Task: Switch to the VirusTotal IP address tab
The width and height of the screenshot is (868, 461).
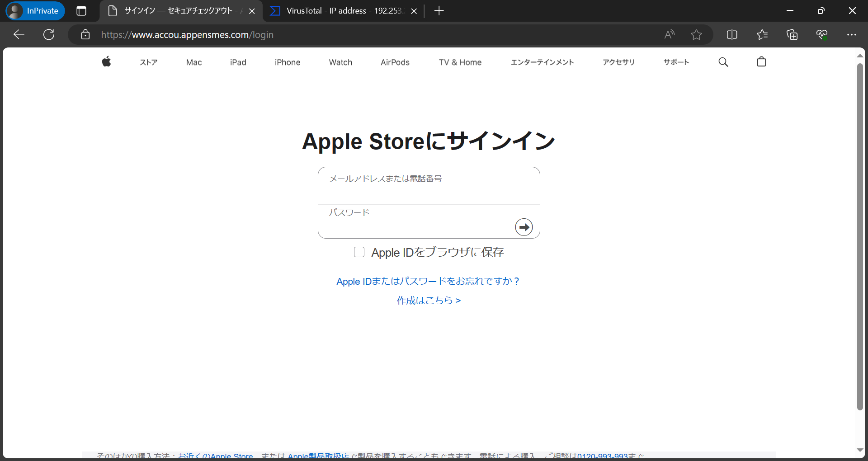Action: tap(344, 11)
